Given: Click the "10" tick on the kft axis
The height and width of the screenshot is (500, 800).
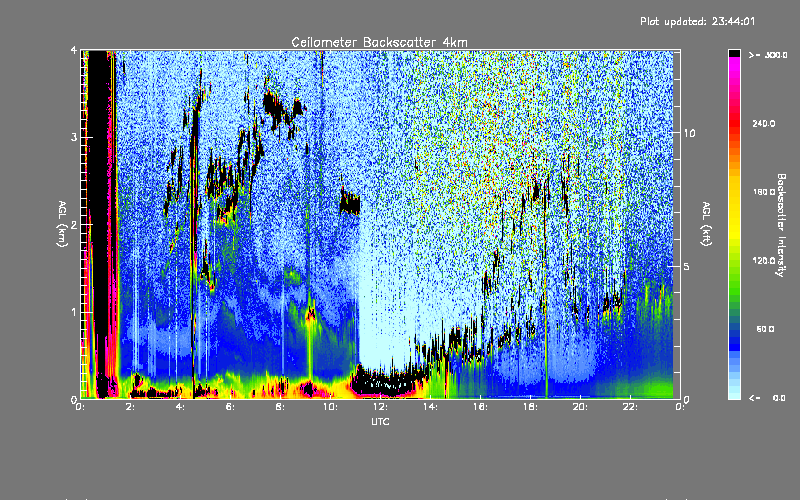Looking at the screenshot, I should [x=689, y=133].
